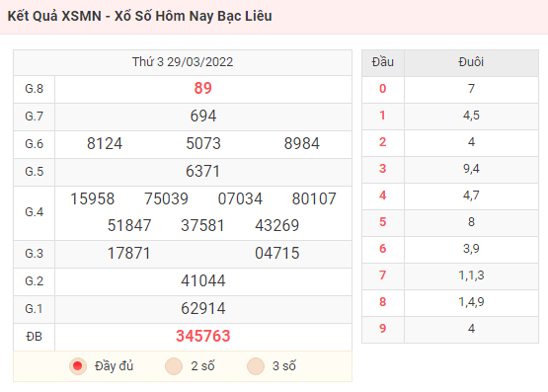Image resolution: width=548 pixels, height=392 pixels.
Task: Click the special prize number 345763
Action: (203, 336)
